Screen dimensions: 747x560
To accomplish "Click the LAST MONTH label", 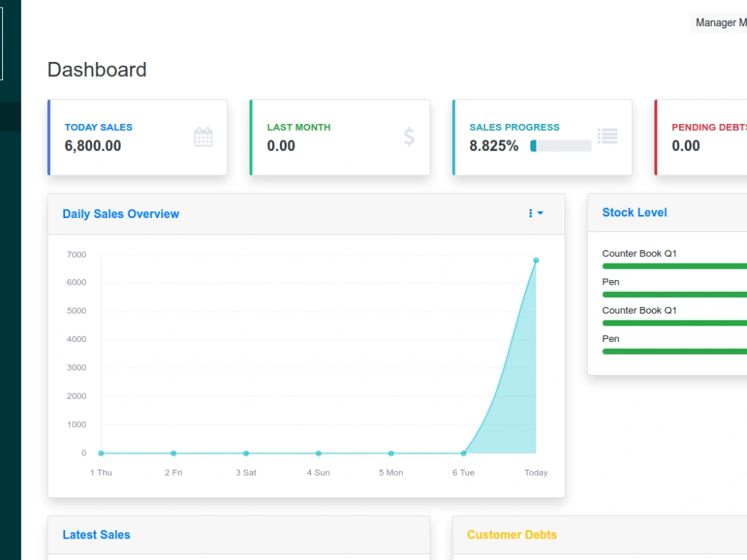I will pyautogui.click(x=299, y=127).
